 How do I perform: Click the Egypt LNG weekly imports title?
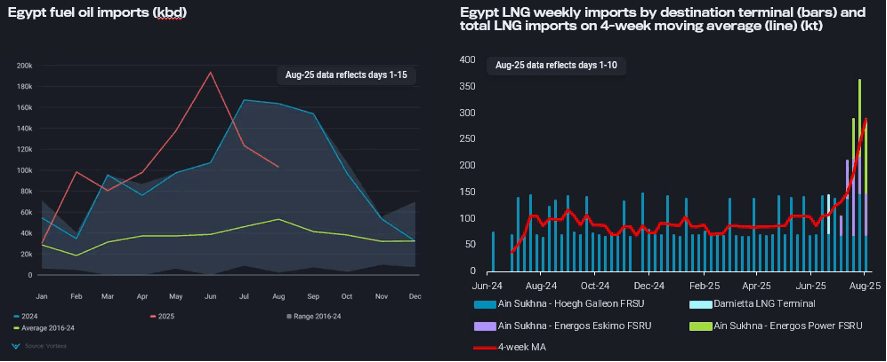(663, 19)
